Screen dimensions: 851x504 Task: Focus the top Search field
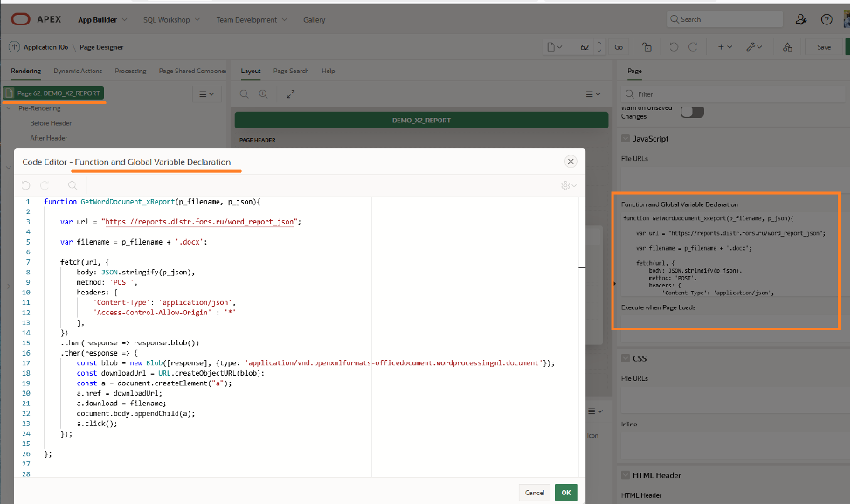coord(724,19)
